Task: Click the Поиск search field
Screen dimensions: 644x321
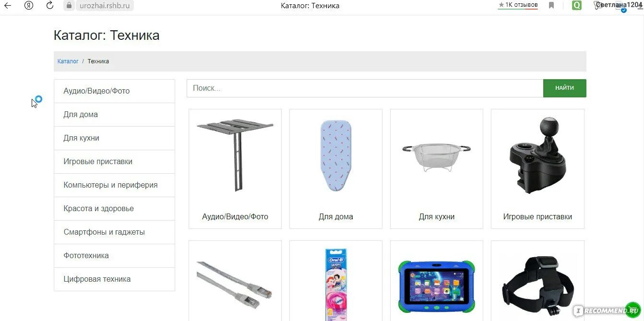Action: click(365, 88)
